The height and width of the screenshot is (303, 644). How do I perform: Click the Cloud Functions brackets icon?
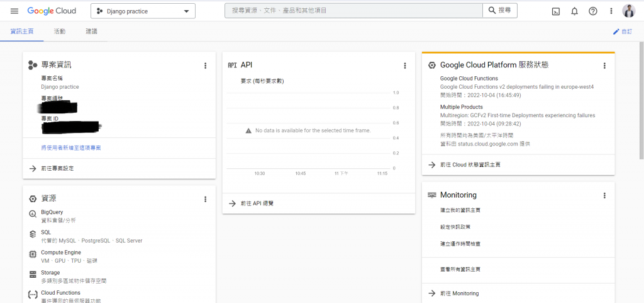click(x=33, y=294)
